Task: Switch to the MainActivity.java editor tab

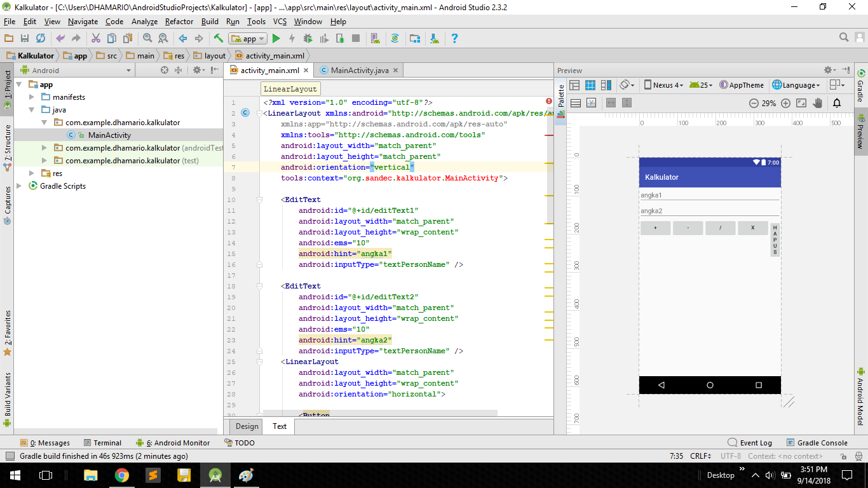Action: (361, 70)
